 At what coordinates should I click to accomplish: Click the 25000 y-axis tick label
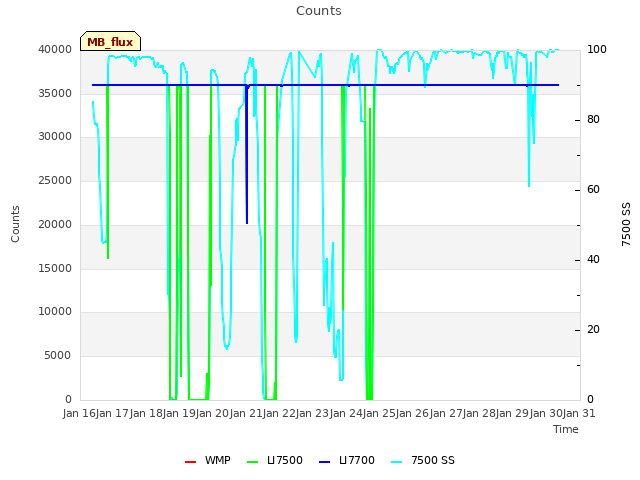[x=55, y=180]
